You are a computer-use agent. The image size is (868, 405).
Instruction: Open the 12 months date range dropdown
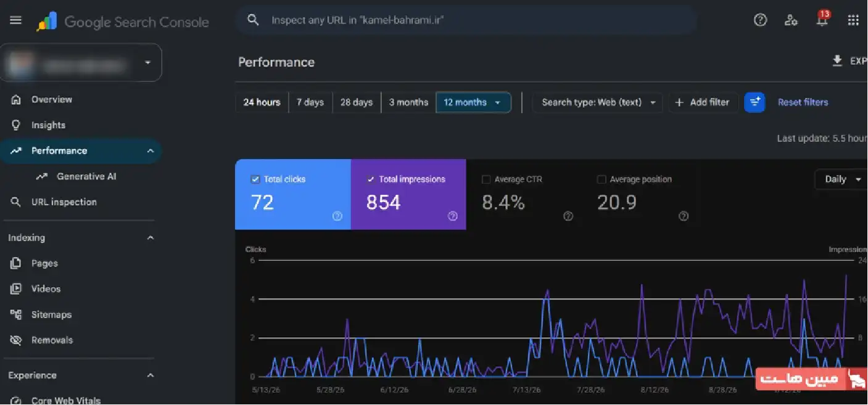click(x=473, y=102)
